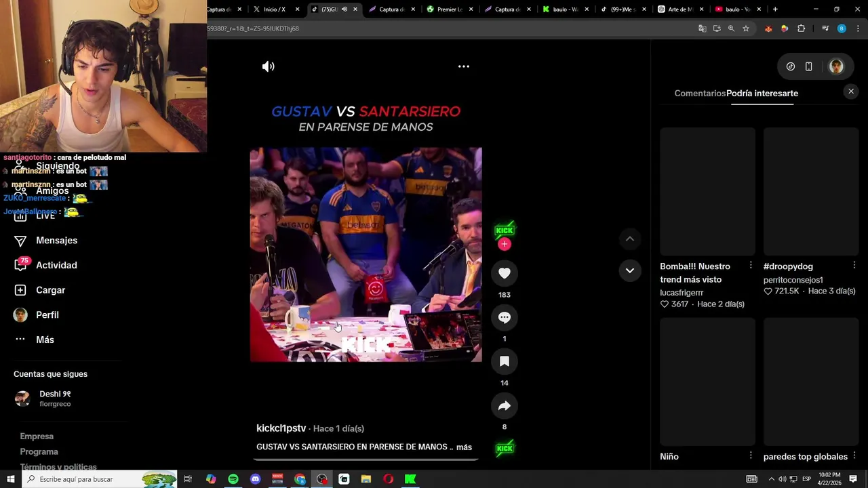
Task: Switch to the 'Arte de M' browser tab
Action: tap(680, 9)
